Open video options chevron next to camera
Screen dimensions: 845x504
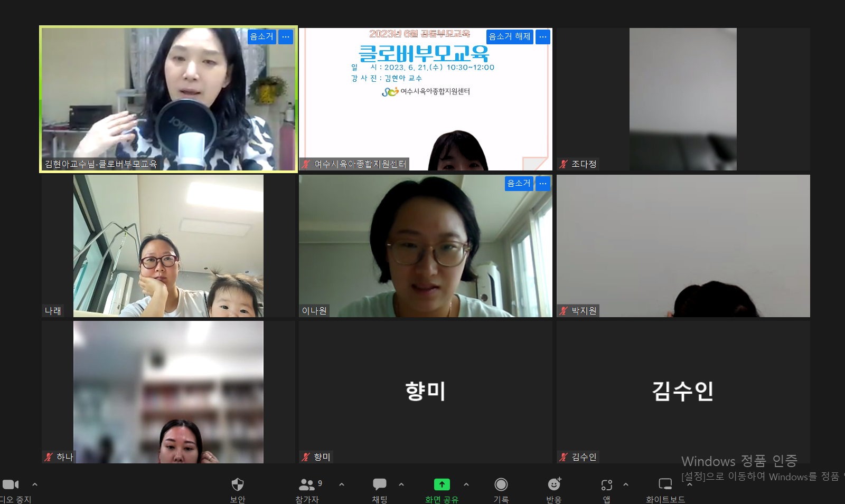[x=35, y=484]
